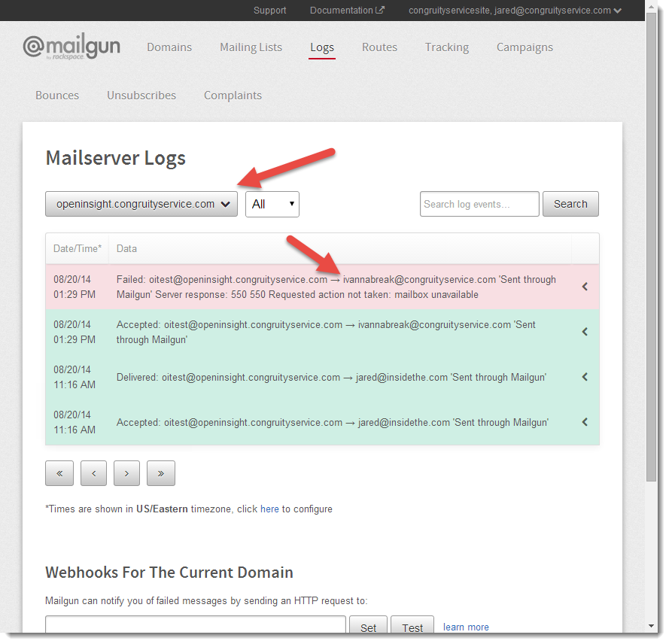Go to last page of logs

pyautogui.click(x=161, y=473)
